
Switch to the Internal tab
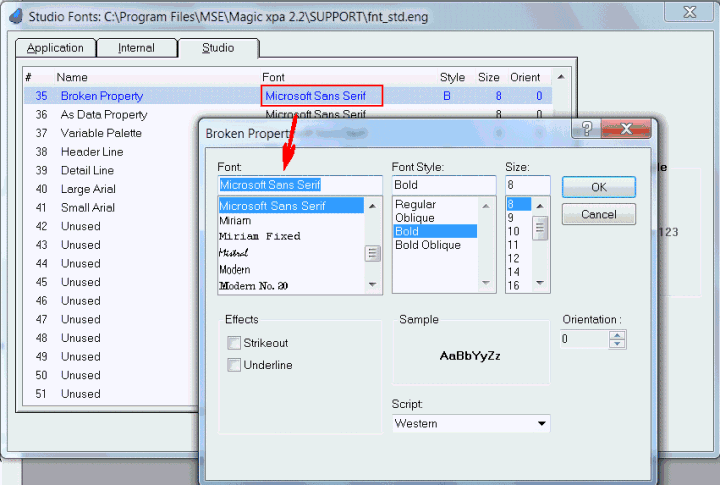point(136,48)
